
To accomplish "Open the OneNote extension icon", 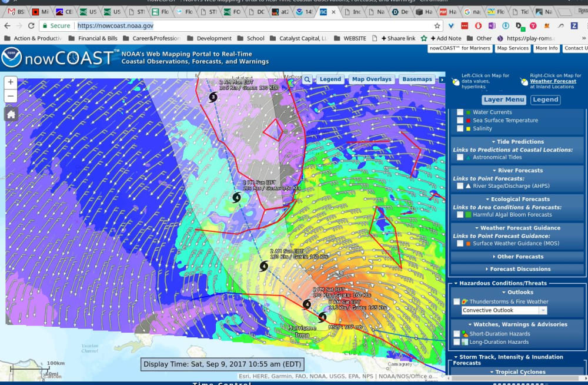I will click(492, 25).
